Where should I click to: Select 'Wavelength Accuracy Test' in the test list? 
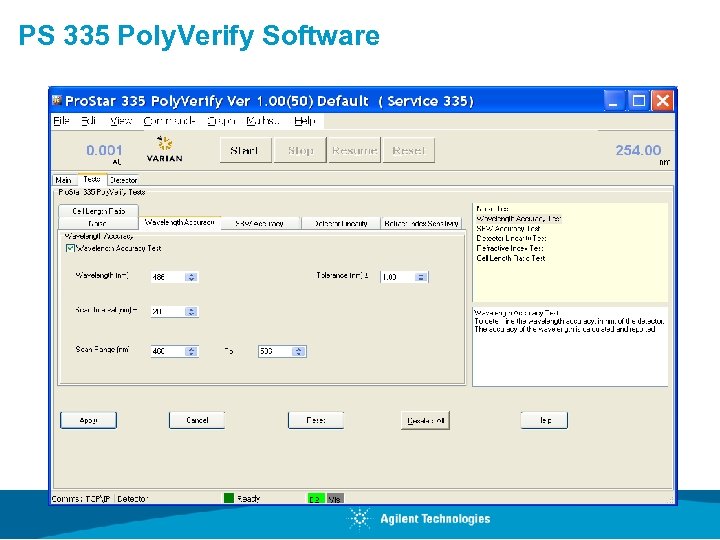tap(518, 219)
